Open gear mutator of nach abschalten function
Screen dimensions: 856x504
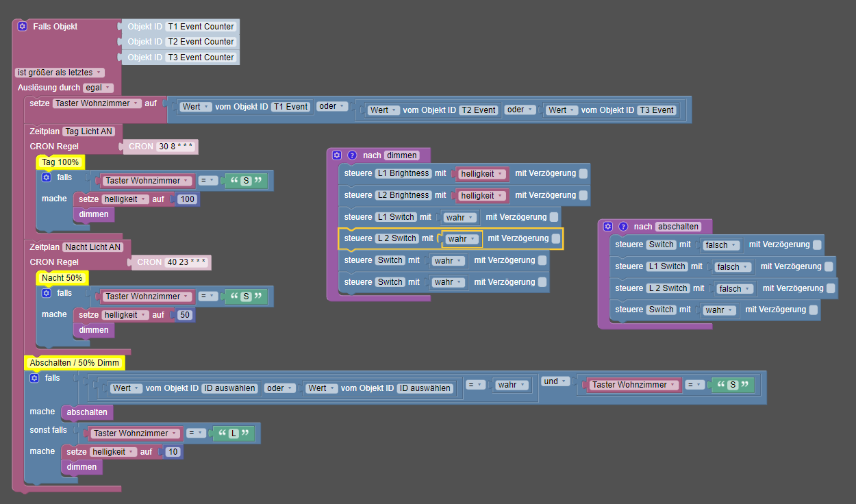[607, 227]
